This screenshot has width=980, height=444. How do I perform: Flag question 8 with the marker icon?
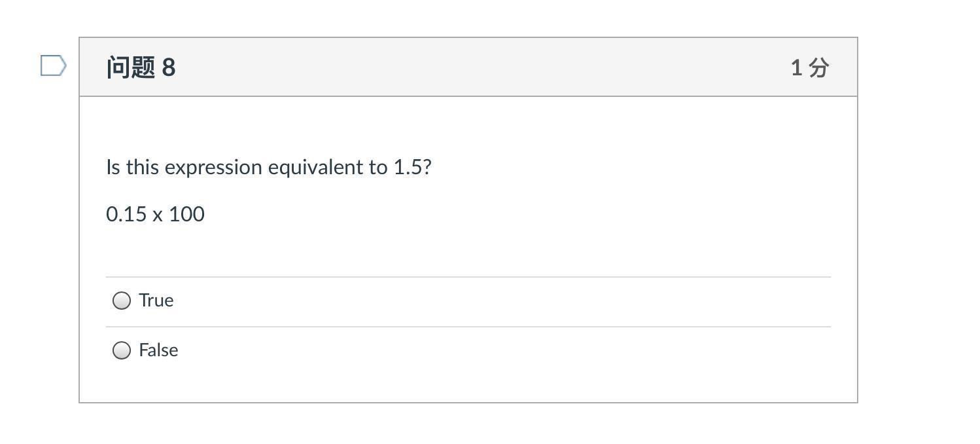[53, 66]
